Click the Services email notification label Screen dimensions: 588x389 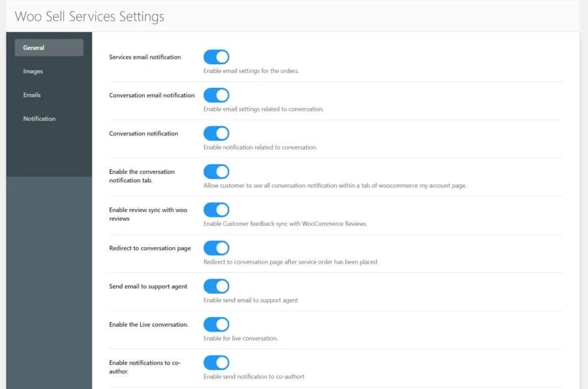(145, 57)
